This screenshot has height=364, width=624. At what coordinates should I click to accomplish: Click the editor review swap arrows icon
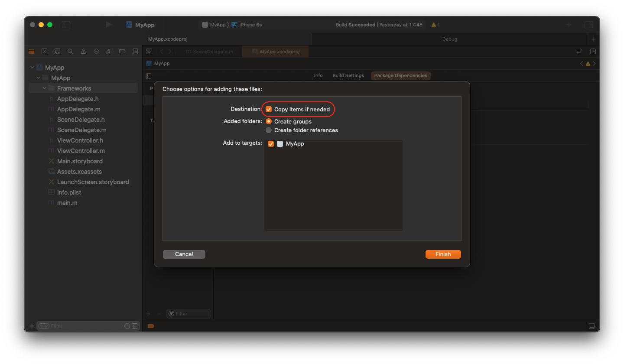click(x=579, y=52)
